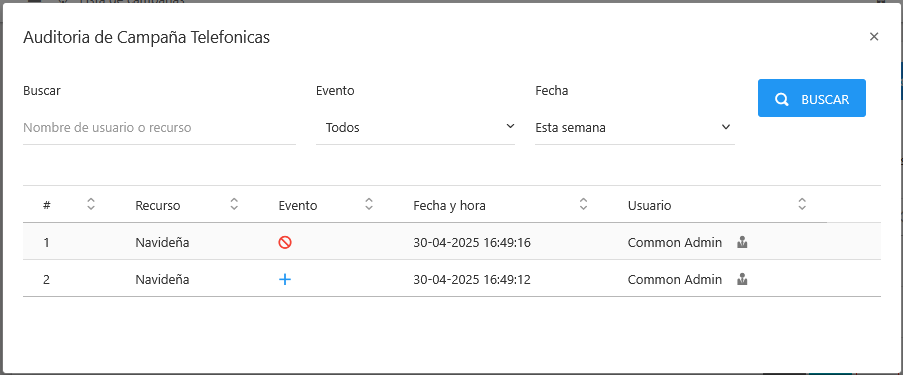
Task: Click the Fecha y hora column header
Action: tap(449, 205)
